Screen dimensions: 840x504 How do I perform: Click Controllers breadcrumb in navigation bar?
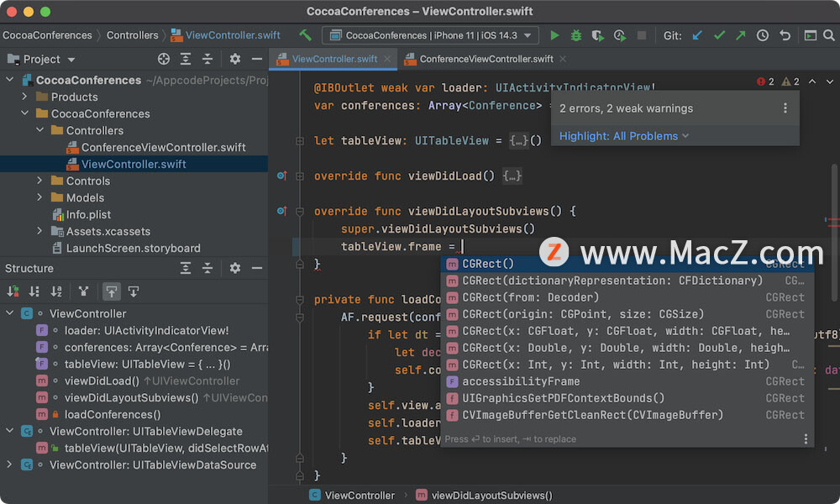(x=133, y=35)
